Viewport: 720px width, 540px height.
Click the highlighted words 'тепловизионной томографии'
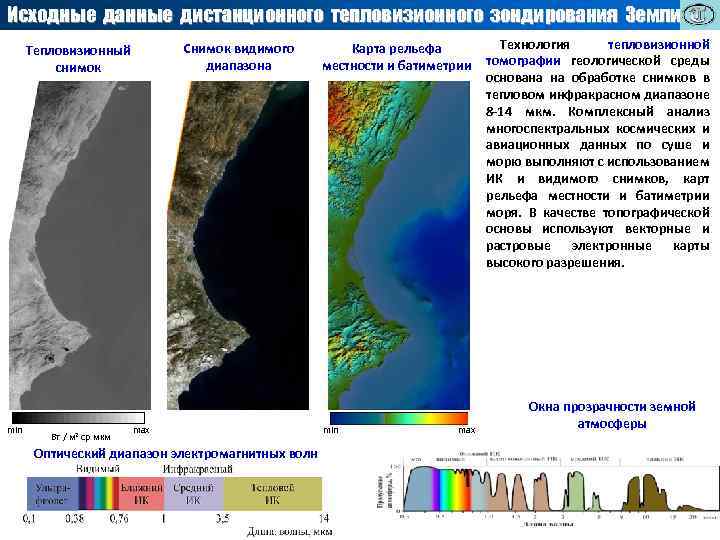coord(598,52)
